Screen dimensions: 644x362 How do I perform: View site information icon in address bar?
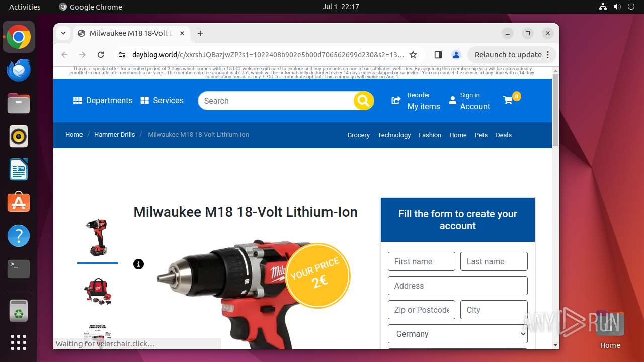[x=122, y=55]
